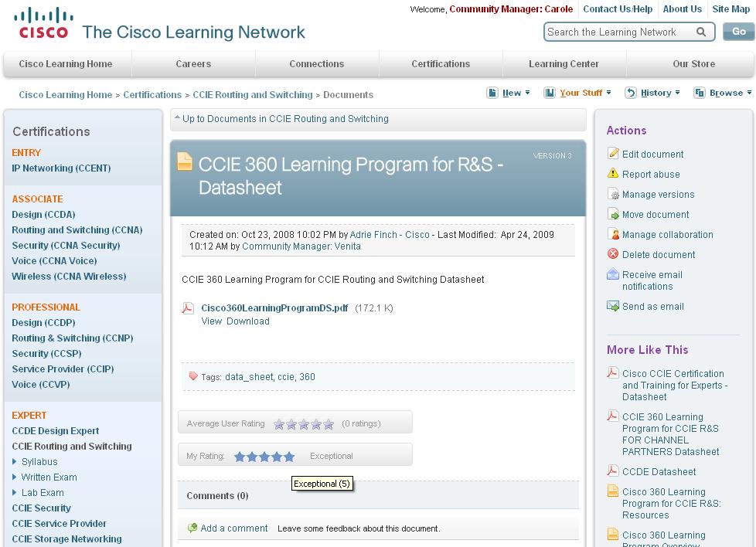
Task: Click the Send as email icon
Action: 613,305
